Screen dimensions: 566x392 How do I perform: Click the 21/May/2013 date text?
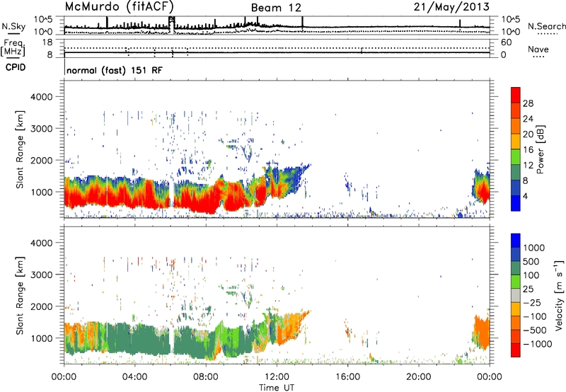(451, 6)
